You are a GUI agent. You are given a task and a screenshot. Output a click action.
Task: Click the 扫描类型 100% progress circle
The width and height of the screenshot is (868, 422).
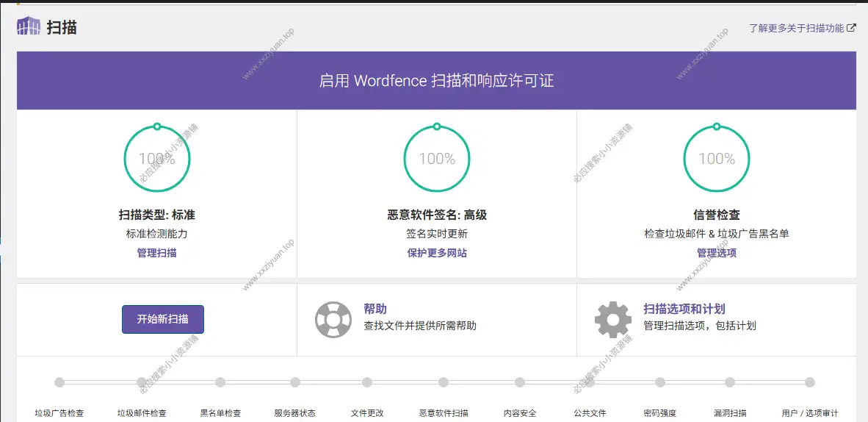pyautogui.click(x=157, y=159)
